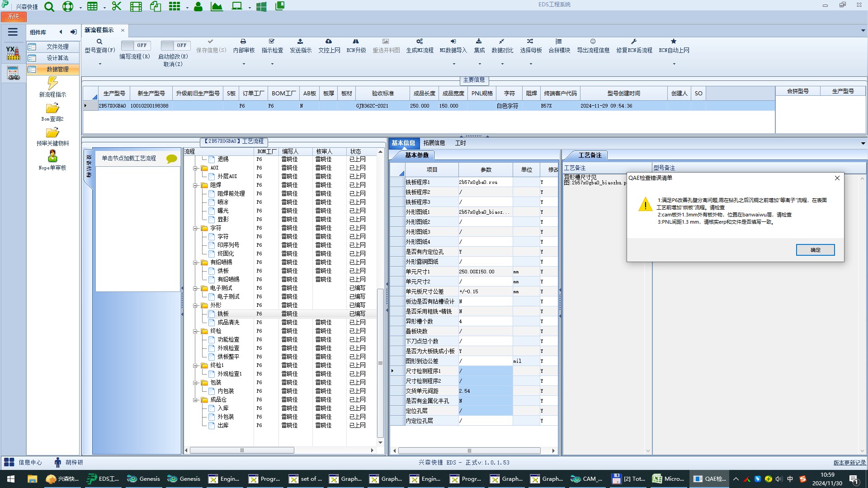
Task: Open Bom查询2 folder icon in sidebar
Action: click(x=52, y=108)
